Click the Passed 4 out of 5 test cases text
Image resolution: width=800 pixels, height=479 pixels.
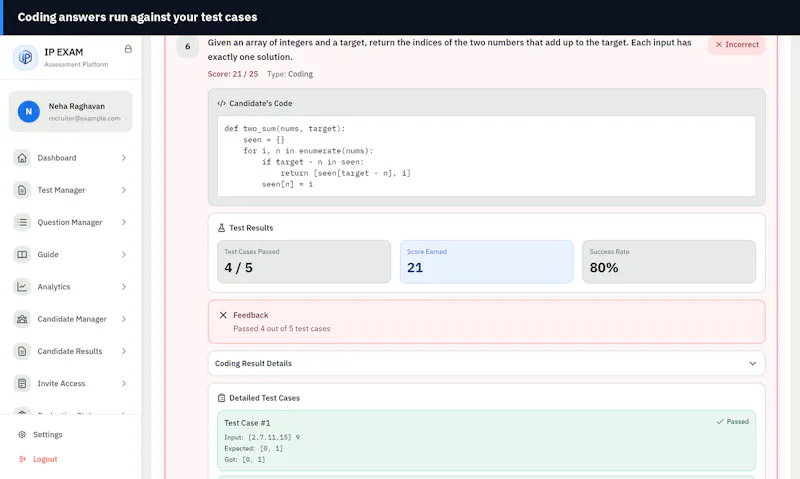[x=282, y=329]
